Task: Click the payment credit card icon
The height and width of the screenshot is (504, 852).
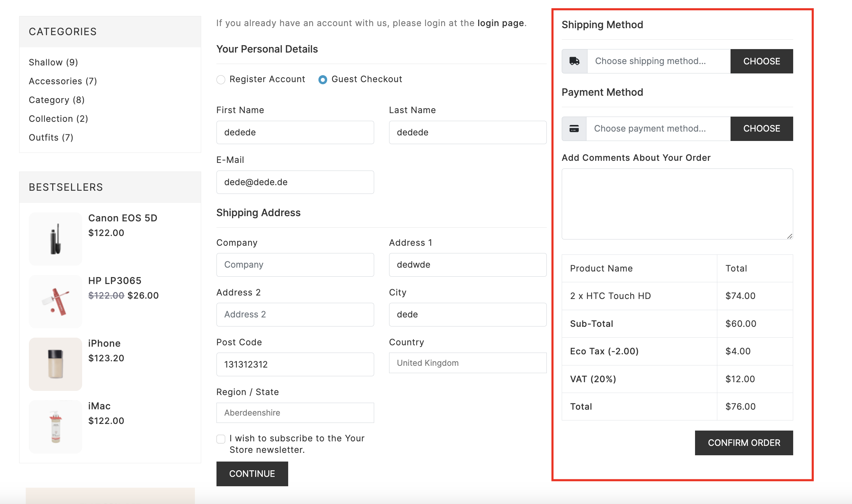Action: click(574, 129)
